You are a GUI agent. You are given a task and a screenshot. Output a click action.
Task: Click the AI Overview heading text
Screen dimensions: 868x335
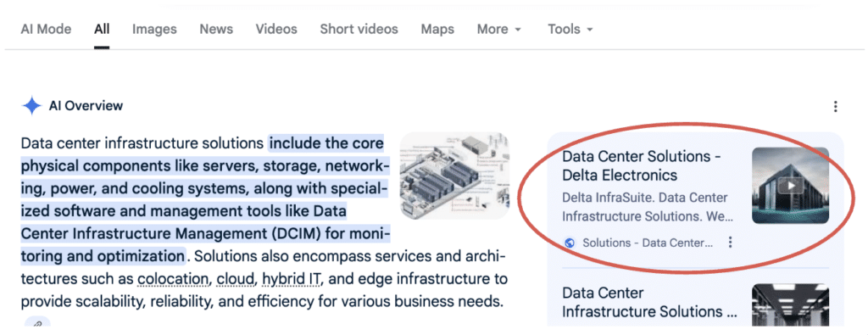click(86, 106)
